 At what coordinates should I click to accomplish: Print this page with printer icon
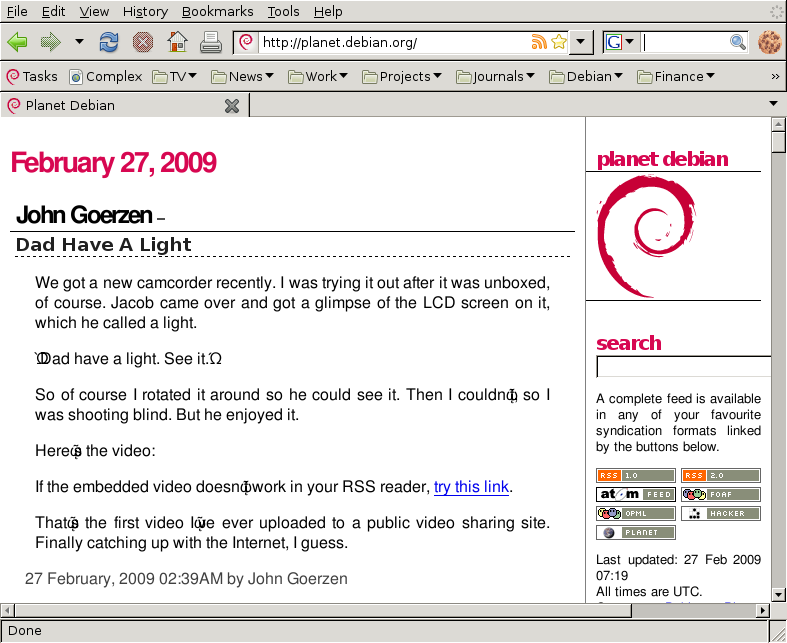click(x=211, y=42)
